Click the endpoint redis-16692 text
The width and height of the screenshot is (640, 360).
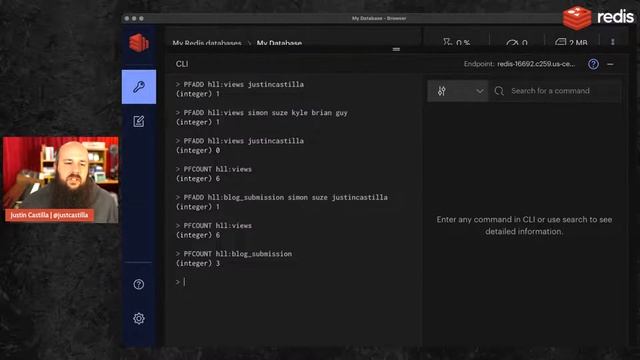click(x=536, y=64)
